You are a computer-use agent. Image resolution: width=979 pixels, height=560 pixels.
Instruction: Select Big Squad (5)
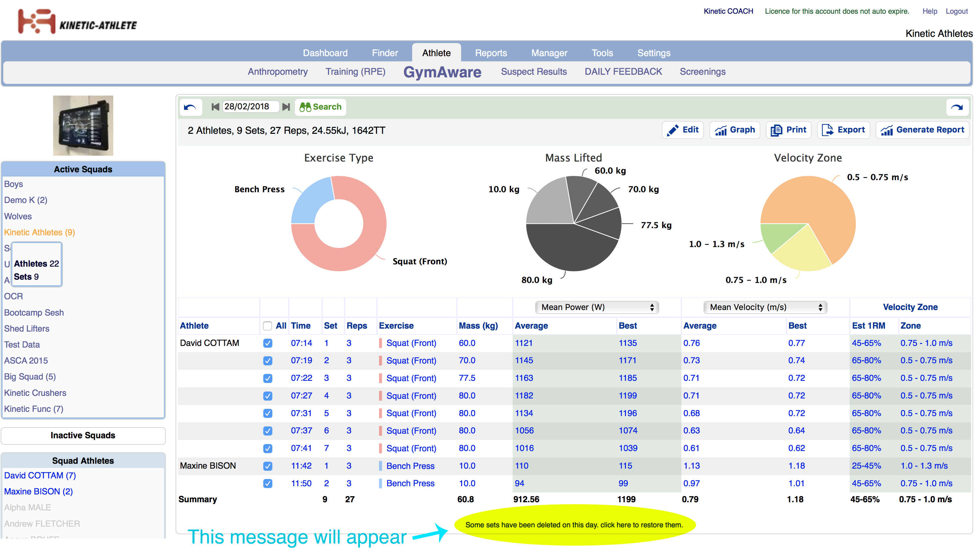(30, 377)
